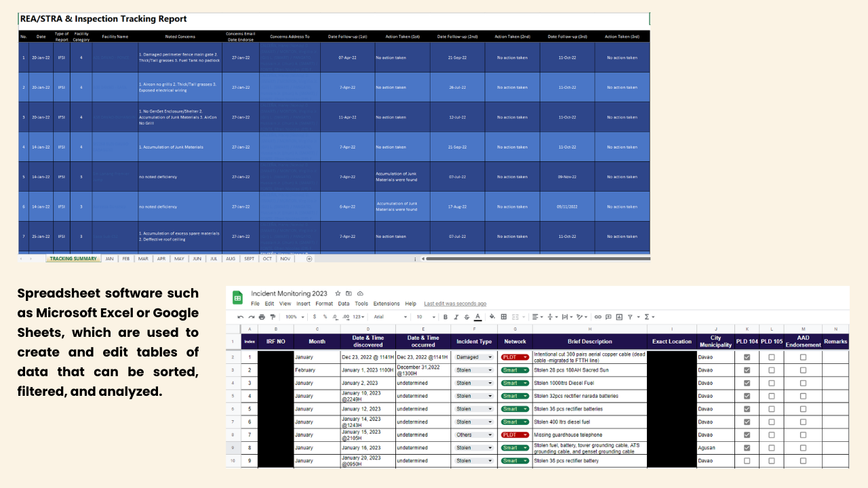The height and width of the screenshot is (488, 868).
Task: Click the Undo arrow in Sheets toolbar
Action: click(241, 317)
